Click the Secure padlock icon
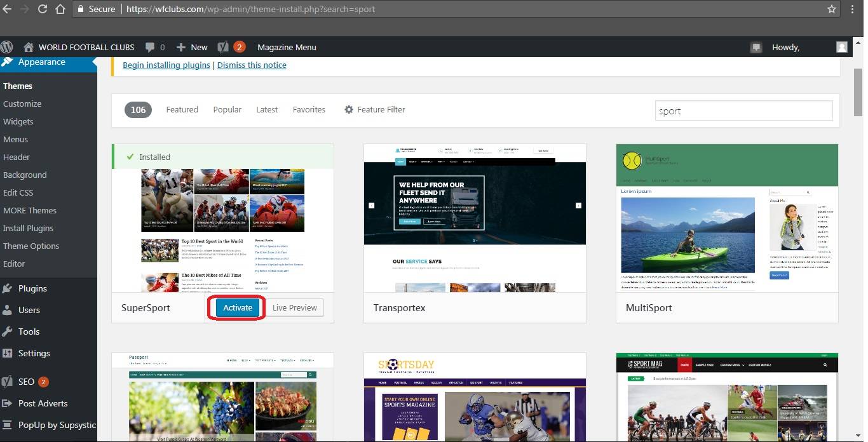The image size is (868, 442). tap(81, 9)
